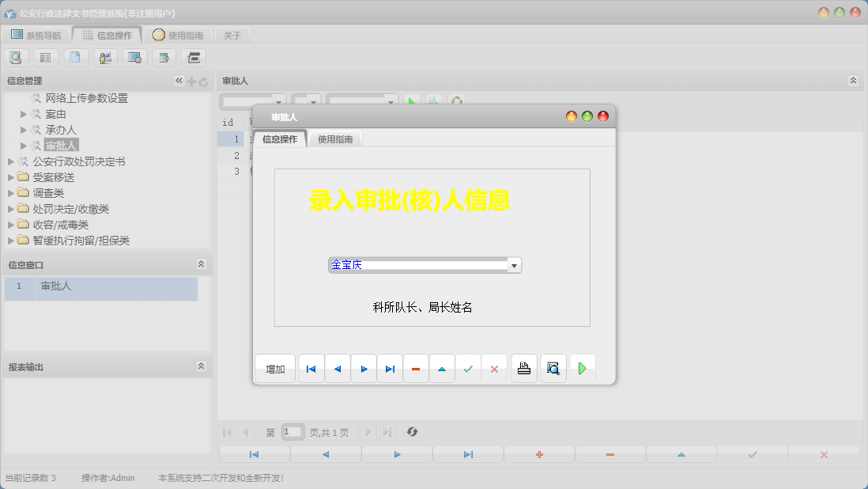The width and height of the screenshot is (868, 489).
Task: Jump to last record in the dialog
Action: (390, 368)
